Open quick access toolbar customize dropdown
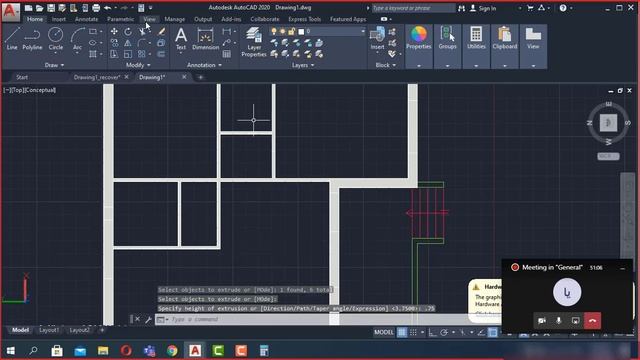640x360 pixels. point(151,8)
